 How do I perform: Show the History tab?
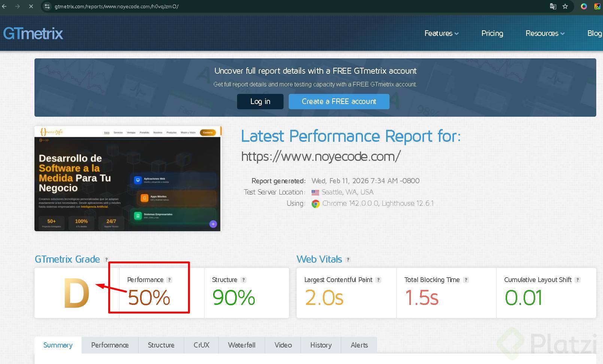(x=321, y=345)
